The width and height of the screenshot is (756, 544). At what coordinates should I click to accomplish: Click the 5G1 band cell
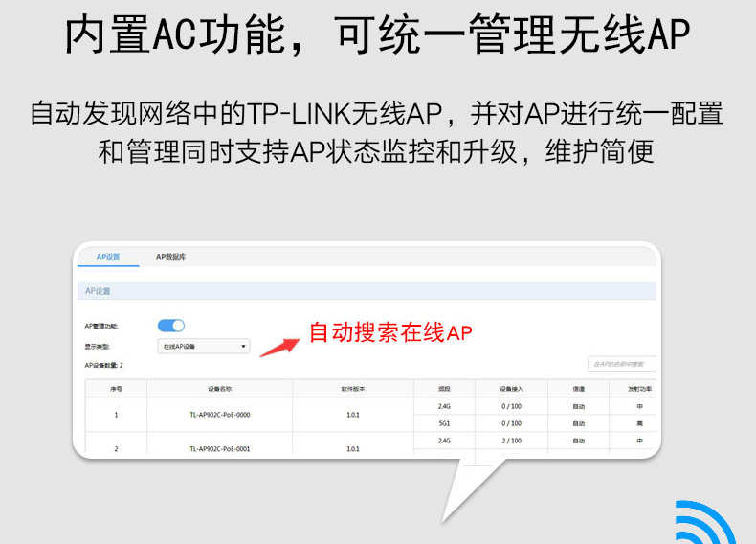pyautogui.click(x=444, y=422)
